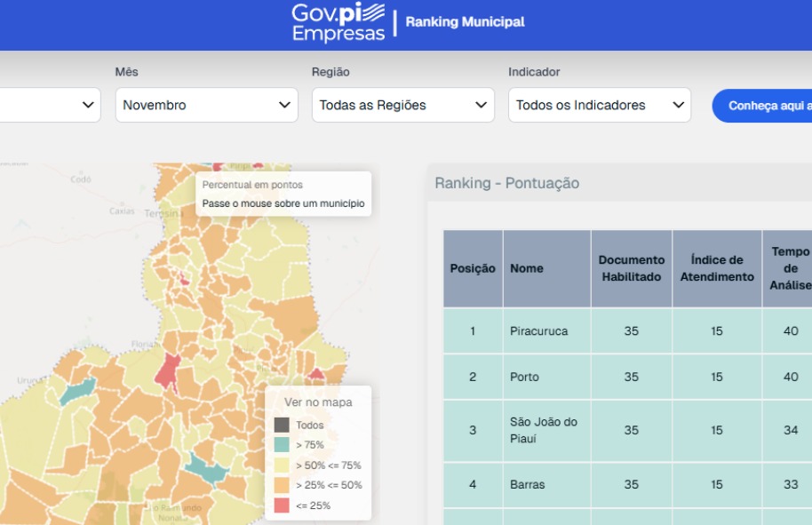Select the gray Todos legend swatch
The image size is (812, 525).
point(282,426)
